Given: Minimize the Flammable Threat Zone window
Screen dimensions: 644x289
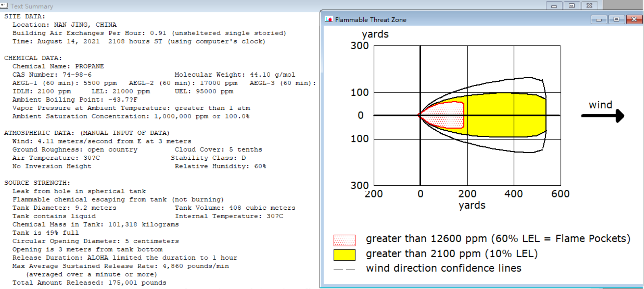Looking at the screenshot, I should pos(599,19).
